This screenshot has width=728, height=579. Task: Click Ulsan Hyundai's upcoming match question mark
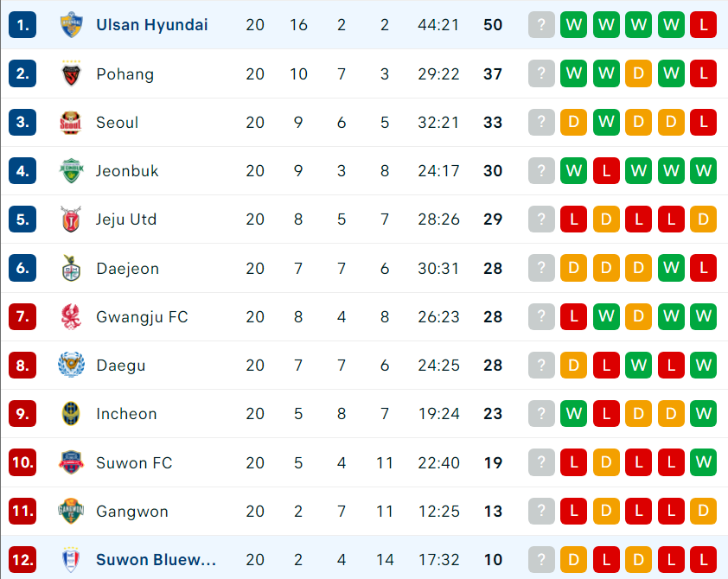pos(541,24)
